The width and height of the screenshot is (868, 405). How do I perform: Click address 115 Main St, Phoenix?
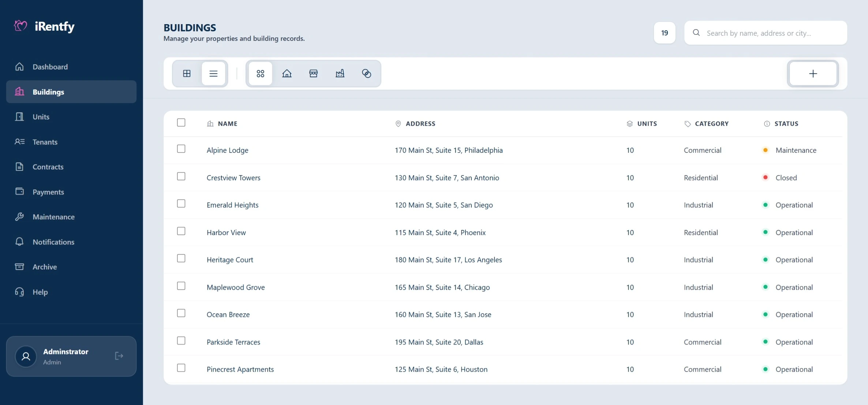(440, 232)
